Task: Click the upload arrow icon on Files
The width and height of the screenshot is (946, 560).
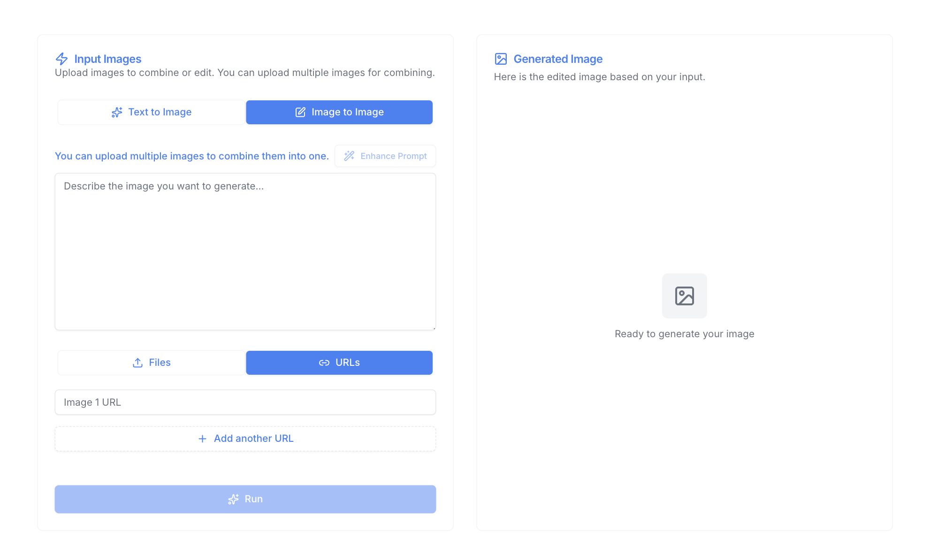Action: (137, 363)
